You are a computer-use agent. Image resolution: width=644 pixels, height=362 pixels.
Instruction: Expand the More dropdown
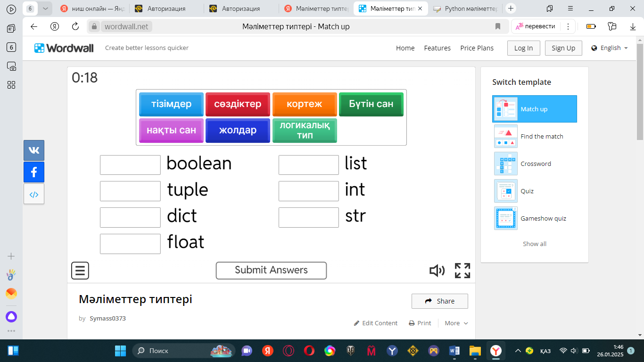tap(456, 323)
